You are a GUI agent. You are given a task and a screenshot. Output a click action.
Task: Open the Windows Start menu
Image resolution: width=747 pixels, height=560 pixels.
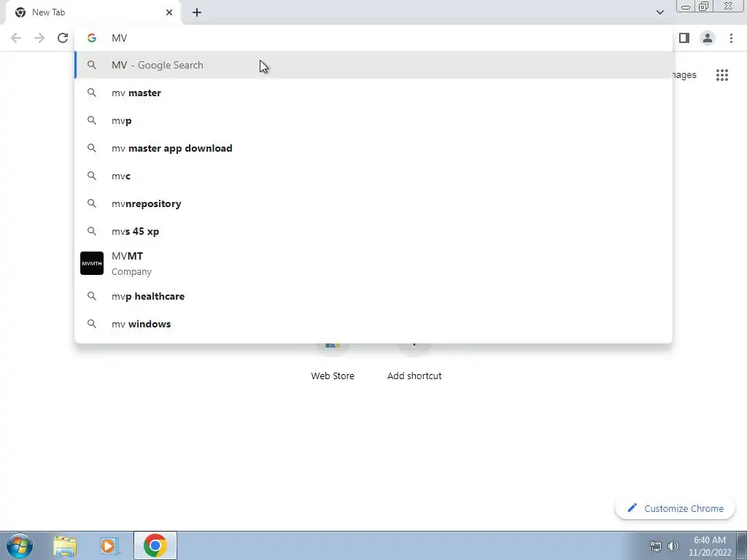pos(20,545)
